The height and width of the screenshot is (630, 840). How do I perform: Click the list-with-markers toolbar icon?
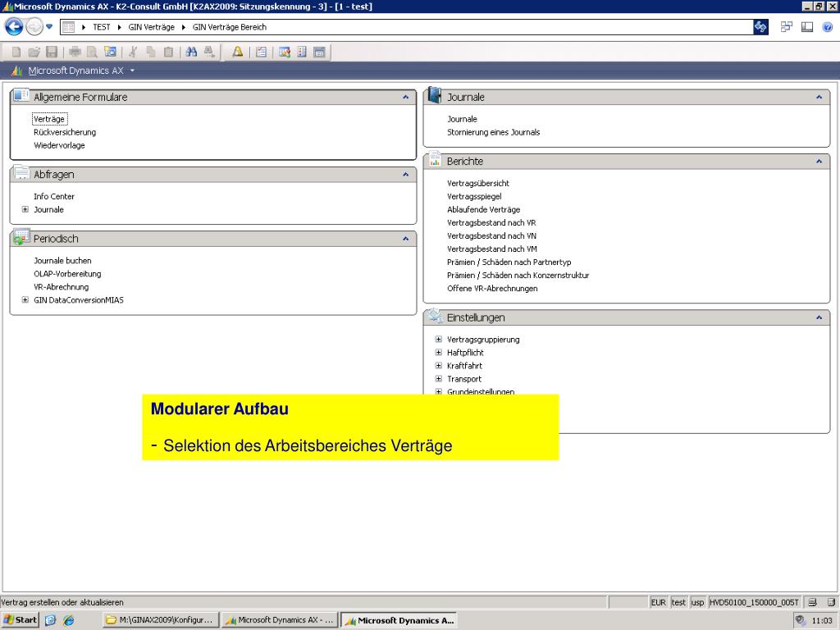[302, 52]
